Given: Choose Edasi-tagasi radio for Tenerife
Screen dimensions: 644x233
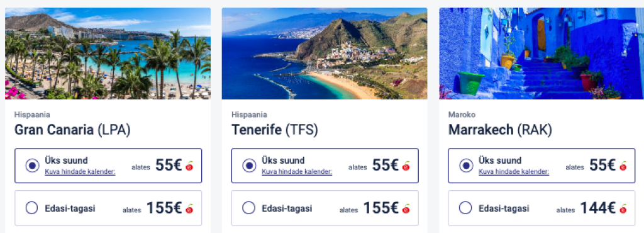Looking at the screenshot, I should point(248,208).
